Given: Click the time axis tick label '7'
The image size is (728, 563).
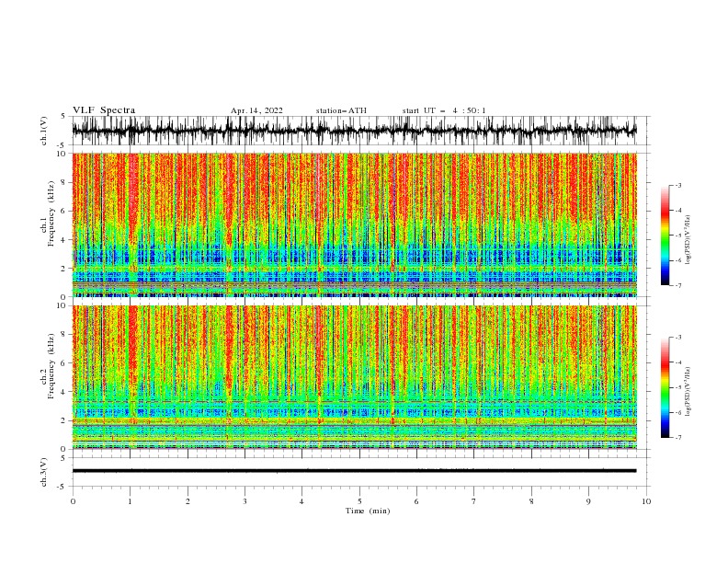Looking at the screenshot, I should (474, 501).
